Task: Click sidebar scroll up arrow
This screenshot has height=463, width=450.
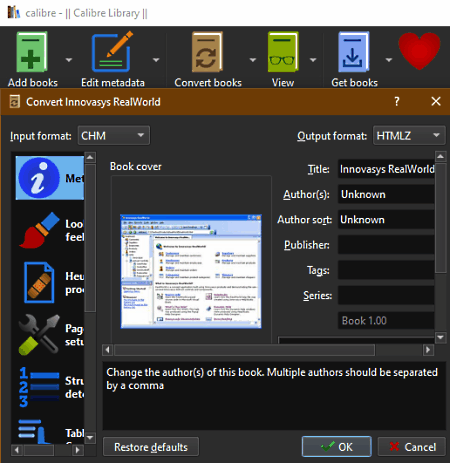Action: [90, 157]
